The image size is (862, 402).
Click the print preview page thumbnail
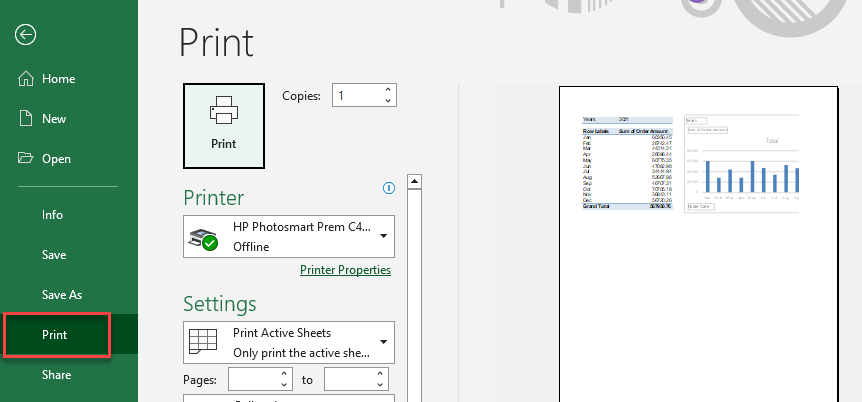697,240
